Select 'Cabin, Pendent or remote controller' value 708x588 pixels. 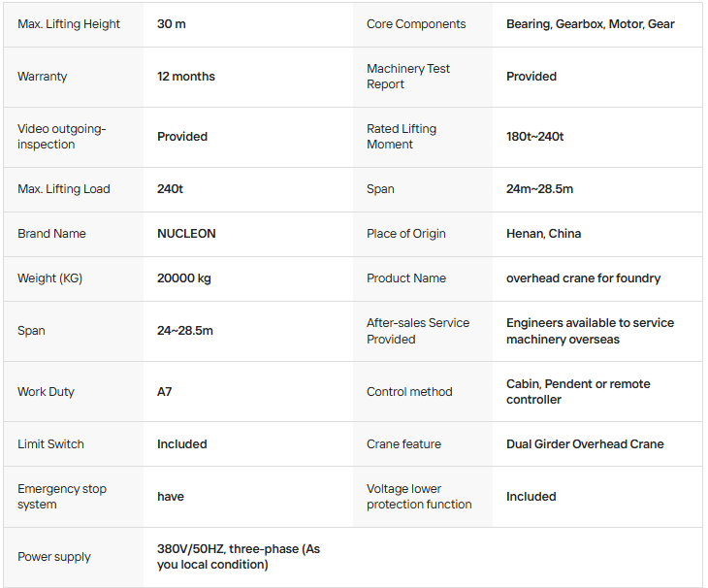(578, 392)
